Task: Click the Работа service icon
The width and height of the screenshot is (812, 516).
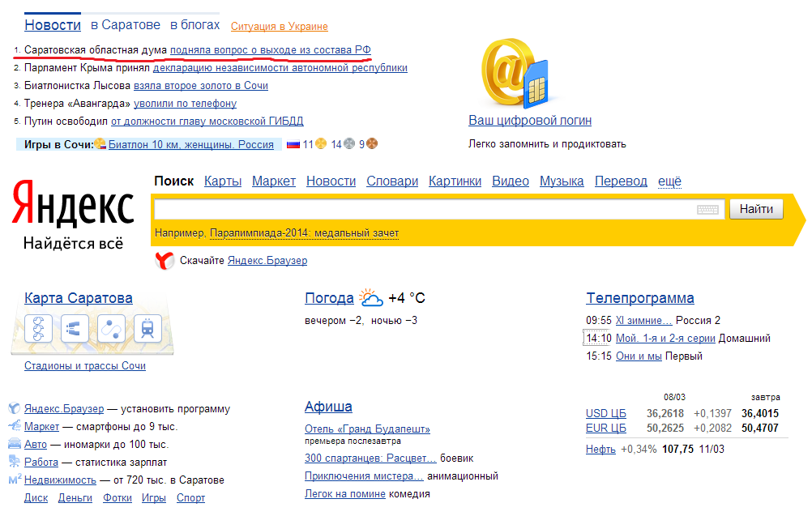Action: [x=14, y=462]
